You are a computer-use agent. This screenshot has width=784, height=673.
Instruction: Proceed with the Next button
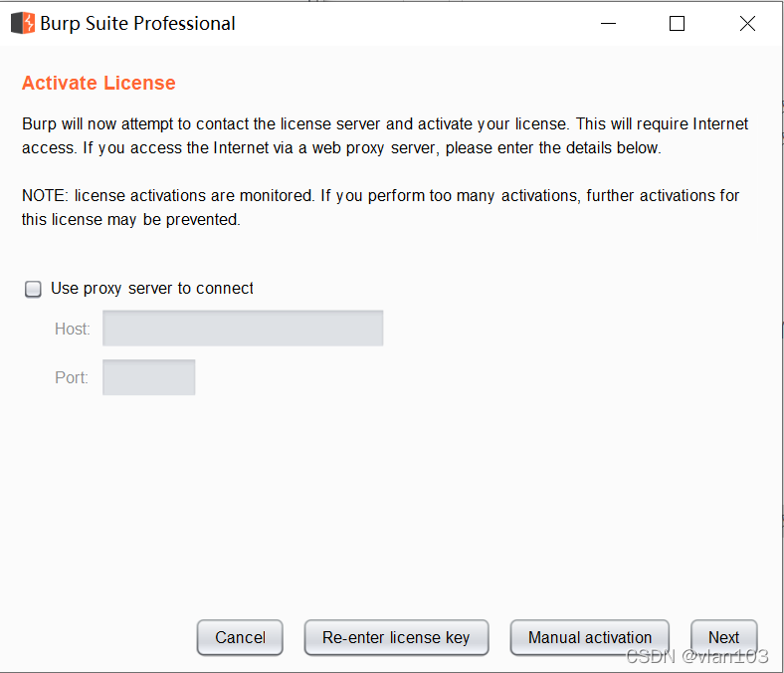tap(723, 637)
